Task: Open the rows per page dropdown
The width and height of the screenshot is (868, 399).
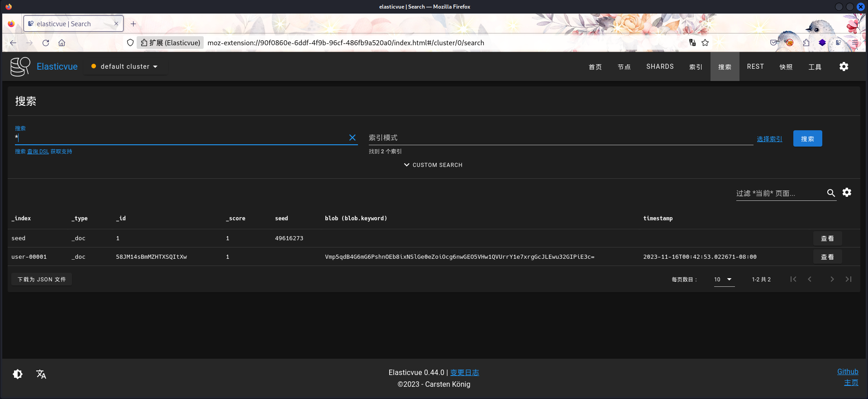Action: (x=724, y=280)
